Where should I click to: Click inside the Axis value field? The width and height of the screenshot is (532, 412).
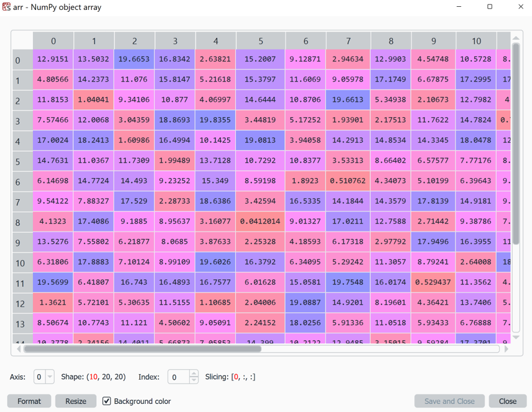(x=39, y=377)
